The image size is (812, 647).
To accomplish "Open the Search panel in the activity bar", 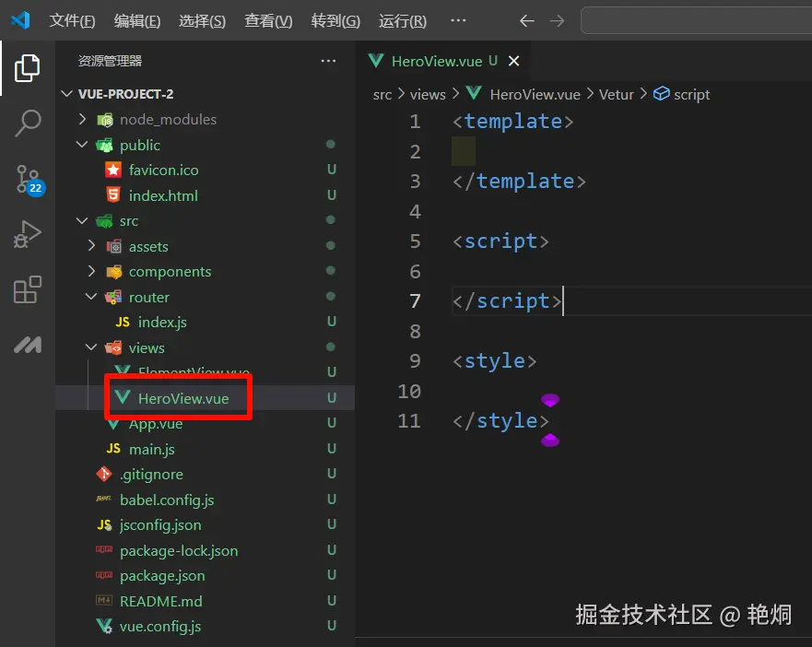I will click(x=28, y=123).
